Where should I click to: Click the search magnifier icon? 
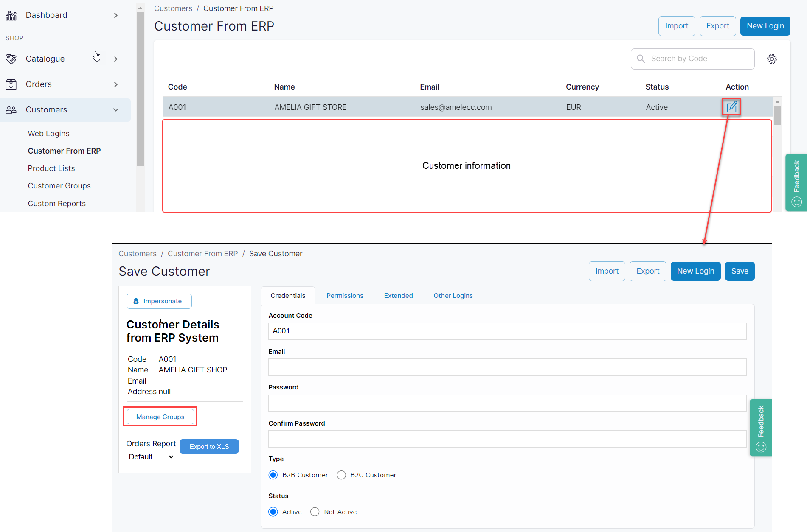pos(641,59)
